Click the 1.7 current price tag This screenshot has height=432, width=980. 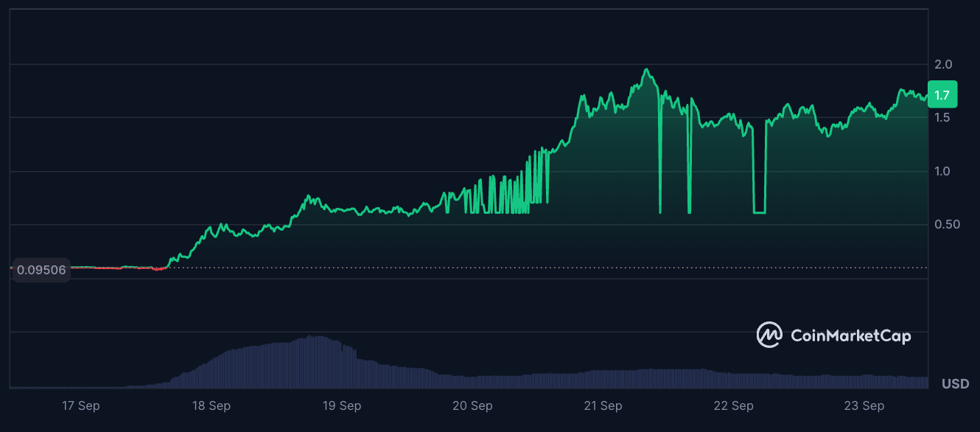(x=942, y=95)
